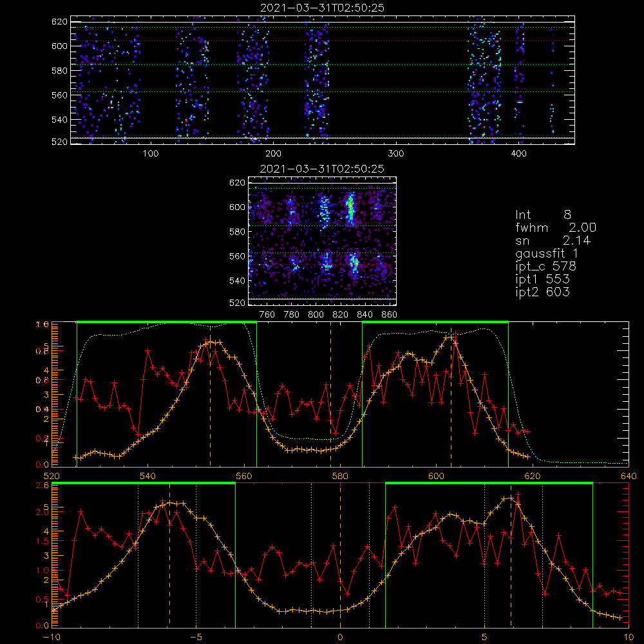Click x-axis label 10 of bottom plot
This screenshot has width=644, height=644.
[628, 638]
